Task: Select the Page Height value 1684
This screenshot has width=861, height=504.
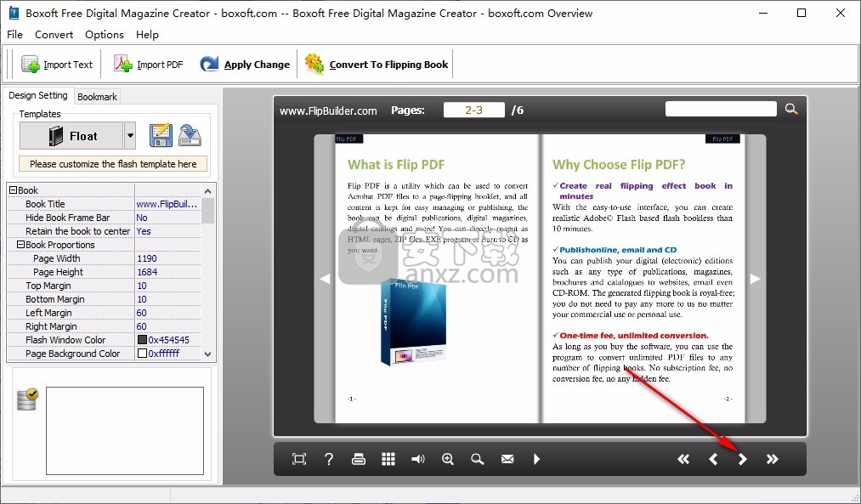Action: tap(167, 272)
